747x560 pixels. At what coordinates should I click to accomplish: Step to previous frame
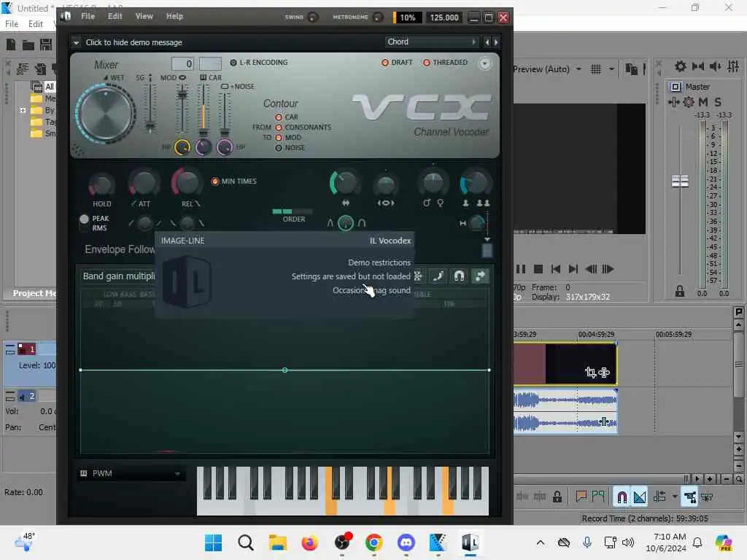pos(591,270)
